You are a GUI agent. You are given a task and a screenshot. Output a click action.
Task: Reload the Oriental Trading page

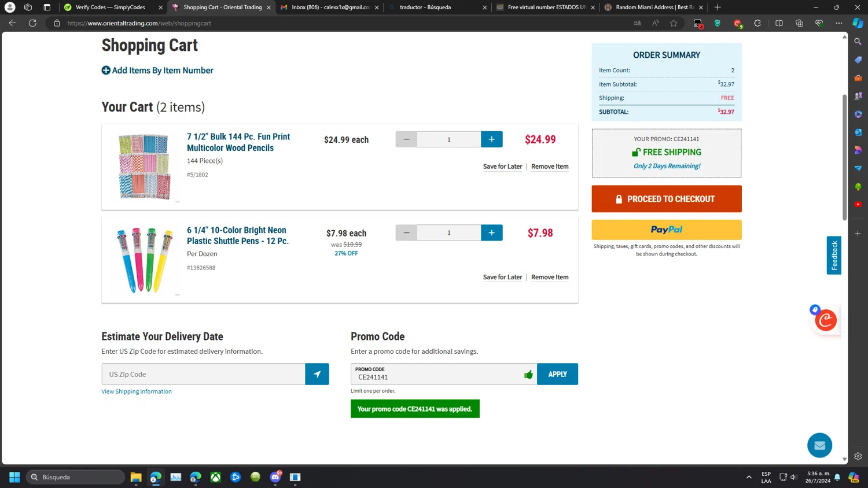(32, 23)
